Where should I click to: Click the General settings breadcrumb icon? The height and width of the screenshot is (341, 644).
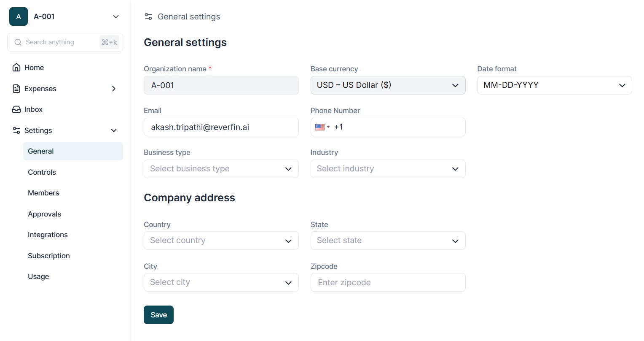tap(148, 16)
